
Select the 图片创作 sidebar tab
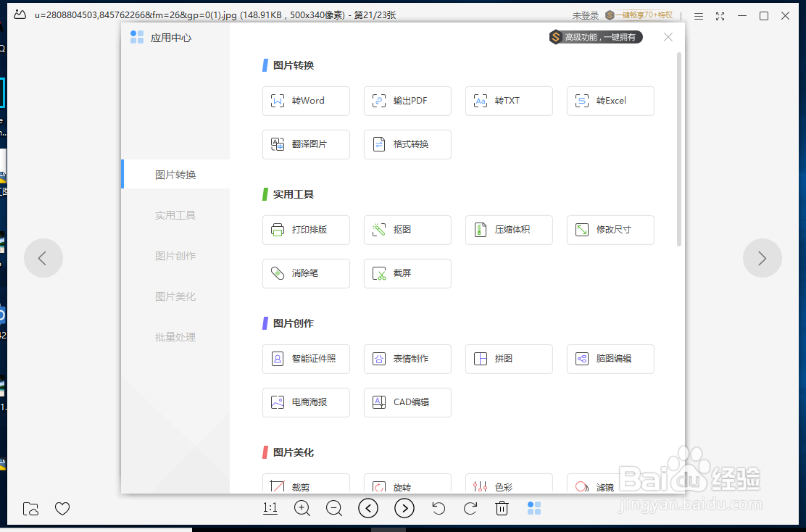[x=175, y=255]
